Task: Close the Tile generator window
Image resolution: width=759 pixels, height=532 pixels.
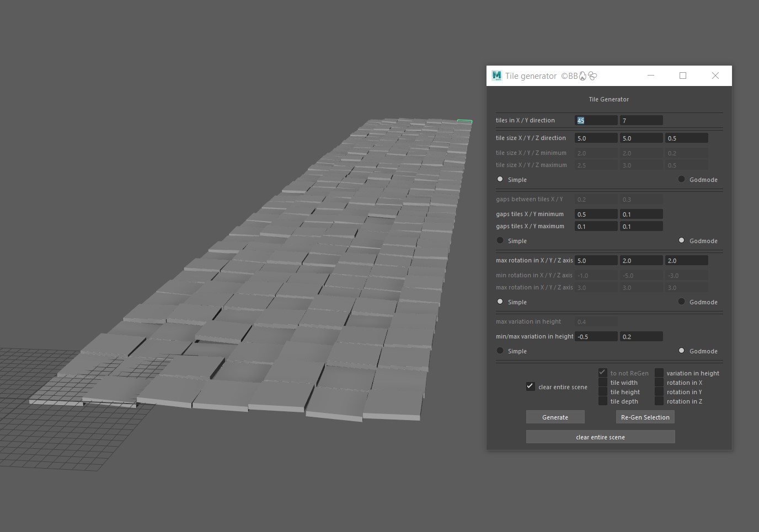Action: tap(715, 76)
